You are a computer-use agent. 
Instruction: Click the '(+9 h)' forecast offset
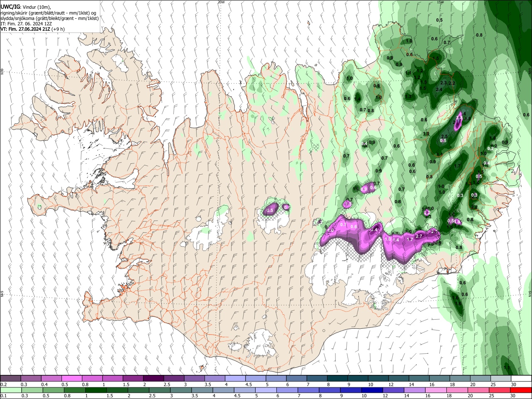click(58, 29)
